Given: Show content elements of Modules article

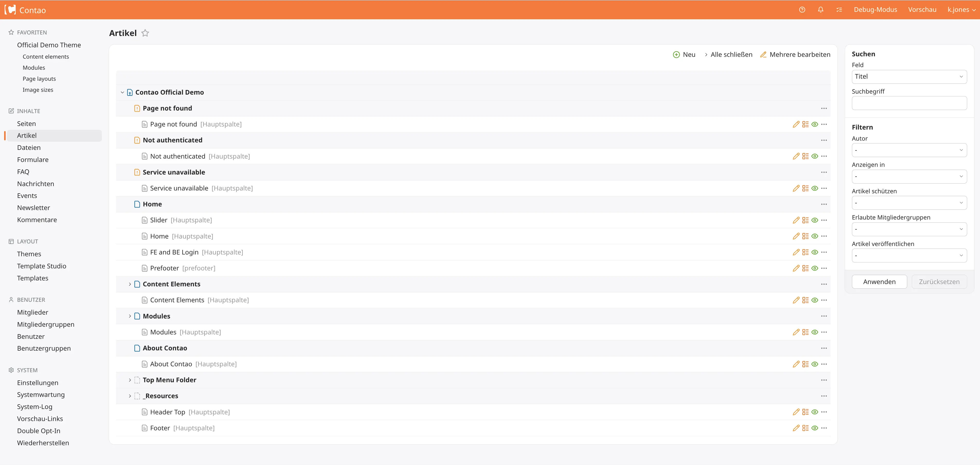Looking at the screenshot, I should click(x=805, y=332).
